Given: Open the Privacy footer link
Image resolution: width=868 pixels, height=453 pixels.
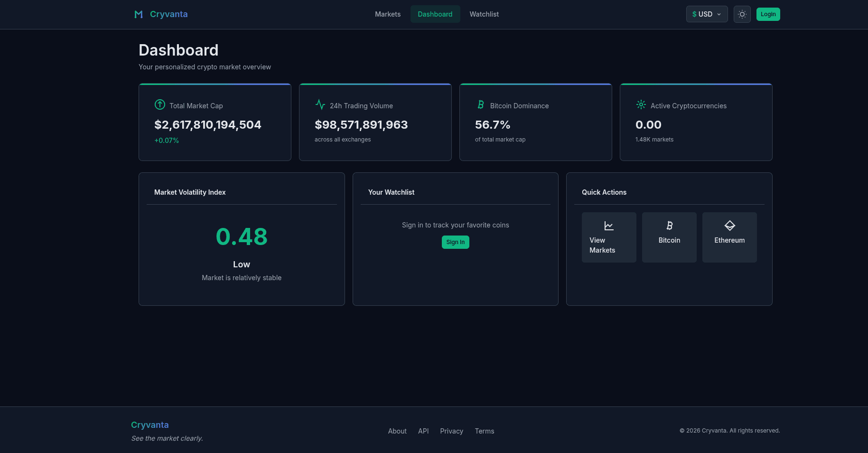Looking at the screenshot, I should pyautogui.click(x=451, y=431).
